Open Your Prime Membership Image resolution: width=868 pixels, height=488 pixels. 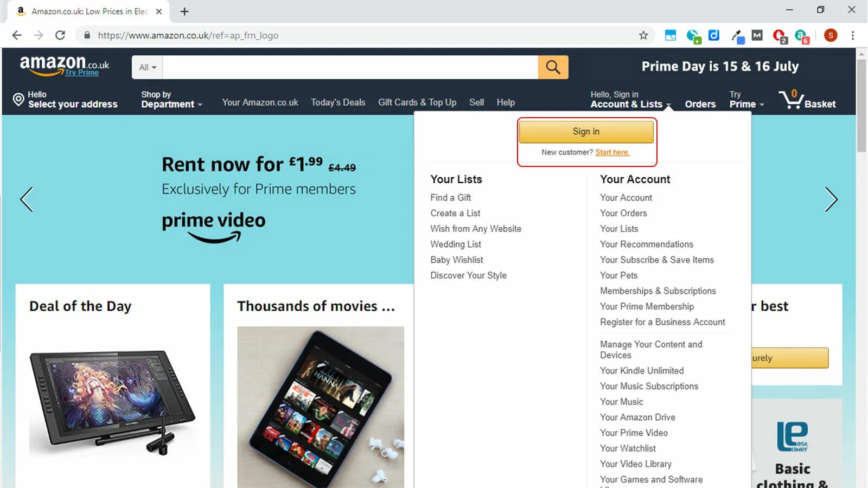point(647,307)
